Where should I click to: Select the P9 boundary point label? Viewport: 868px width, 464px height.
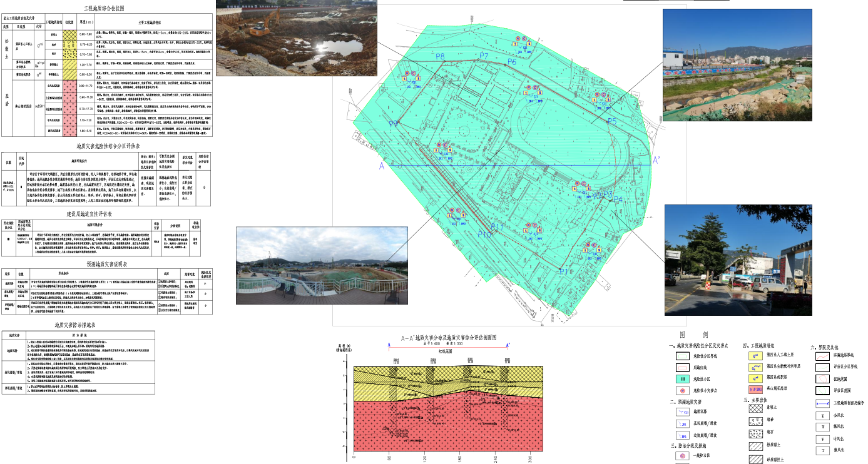tap(393, 124)
